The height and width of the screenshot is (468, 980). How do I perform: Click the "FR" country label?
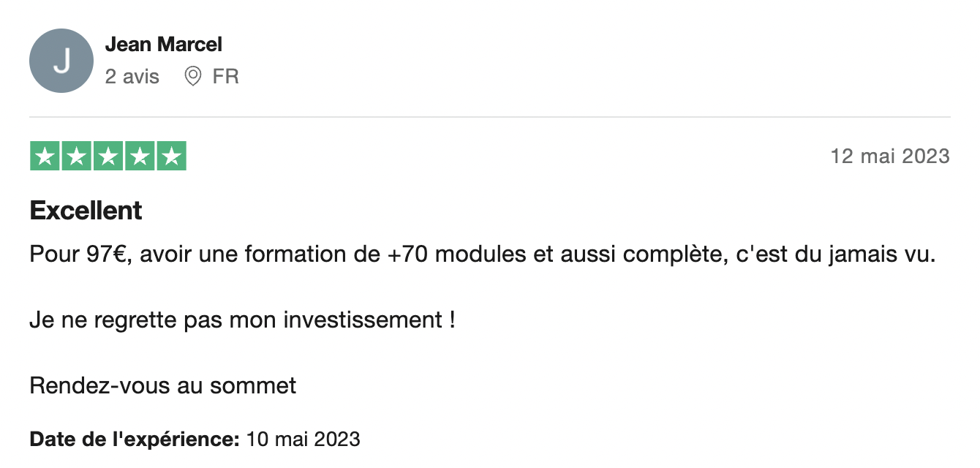225,76
